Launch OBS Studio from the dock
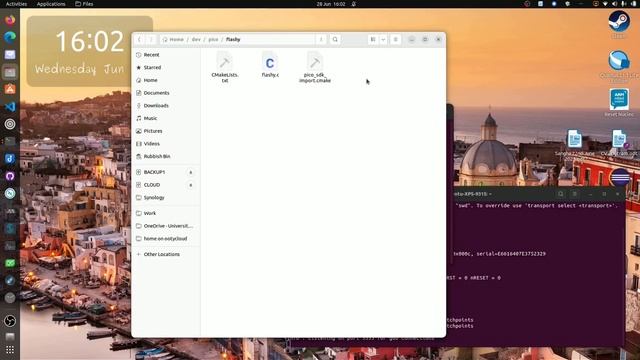This screenshot has width=640, height=360. click(x=10, y=321)
